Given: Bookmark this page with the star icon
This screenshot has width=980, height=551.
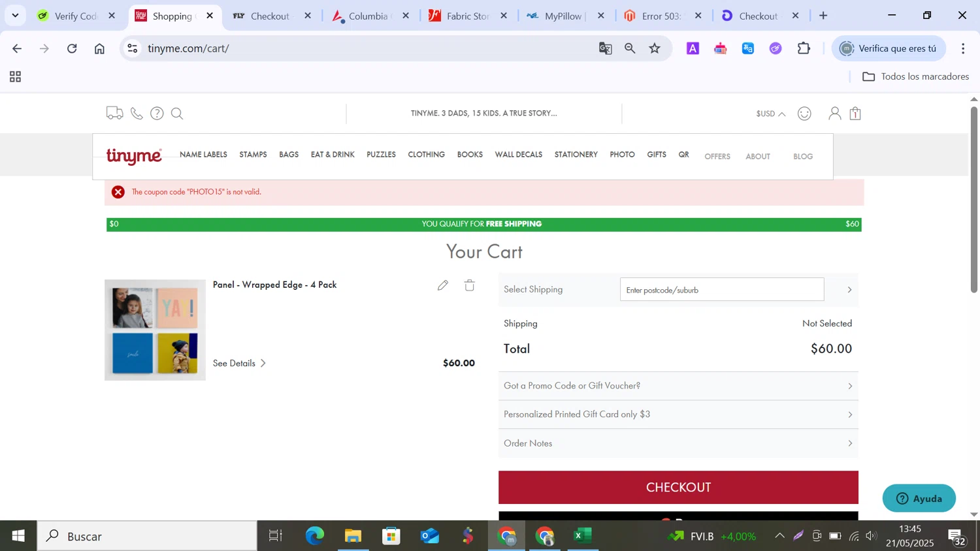Looking at the screenshot, I should [655, 48].
